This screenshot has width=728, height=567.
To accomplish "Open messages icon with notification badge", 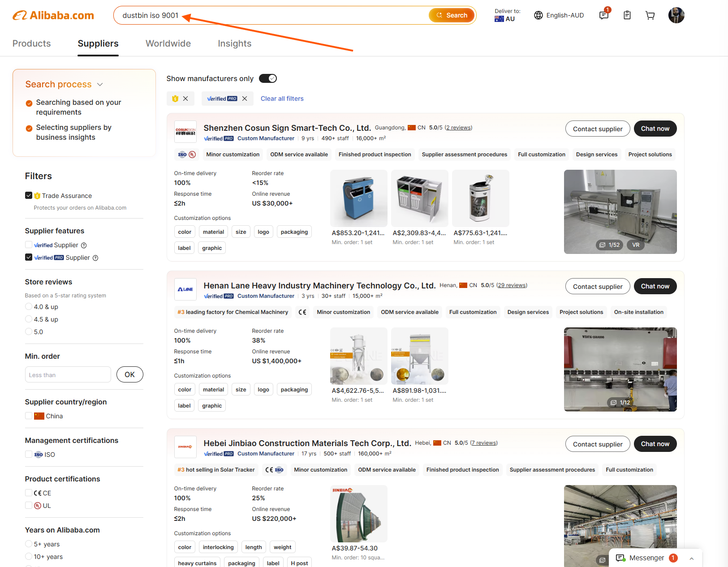I will 604,15.
